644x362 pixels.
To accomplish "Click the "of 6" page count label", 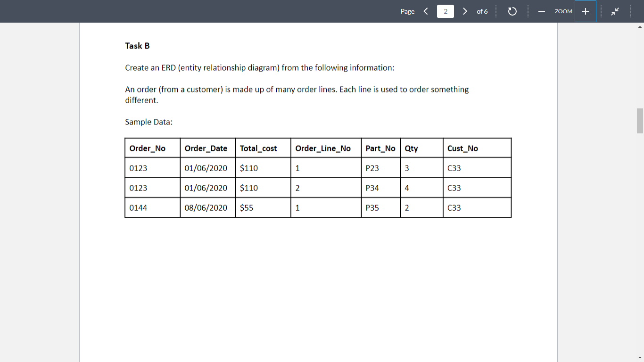I will coord(482,11).
